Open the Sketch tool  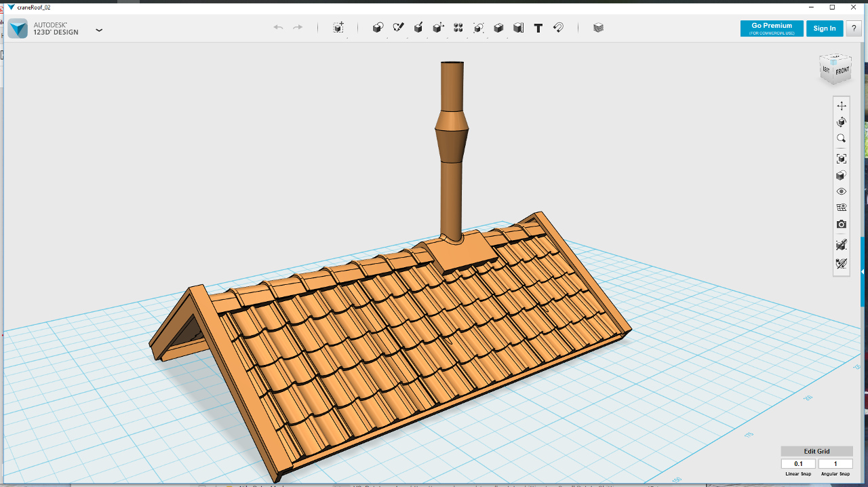(399, 28)
